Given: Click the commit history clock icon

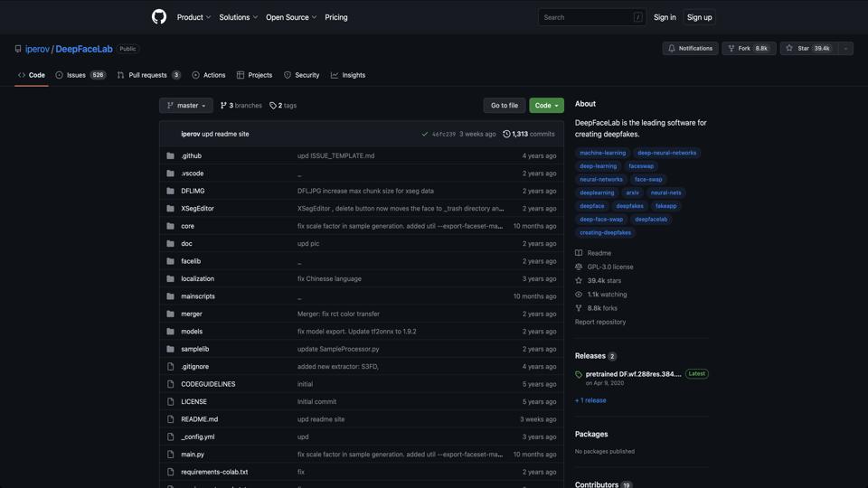Looking at the screenshot, I should tap(506, 134).
